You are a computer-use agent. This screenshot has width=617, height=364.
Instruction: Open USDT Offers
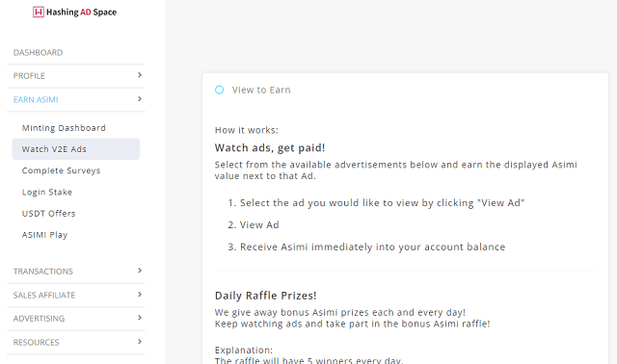48,214
